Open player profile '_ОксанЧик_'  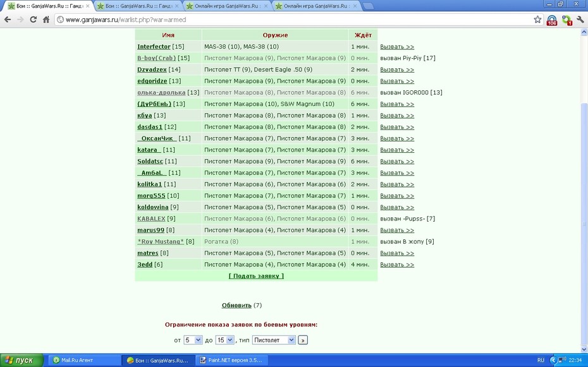pos(157,138)
